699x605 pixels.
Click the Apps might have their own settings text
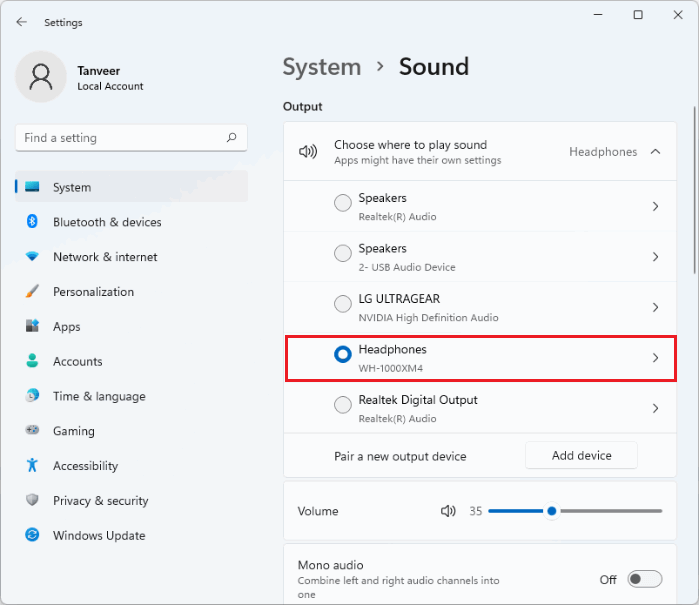(x=418, y=160)
